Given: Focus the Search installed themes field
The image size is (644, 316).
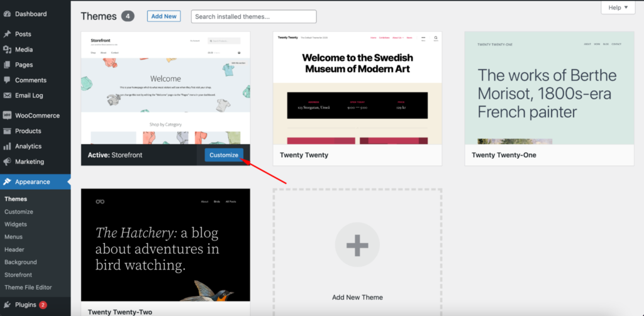Looking at the screenshot, I should [254, 16].
